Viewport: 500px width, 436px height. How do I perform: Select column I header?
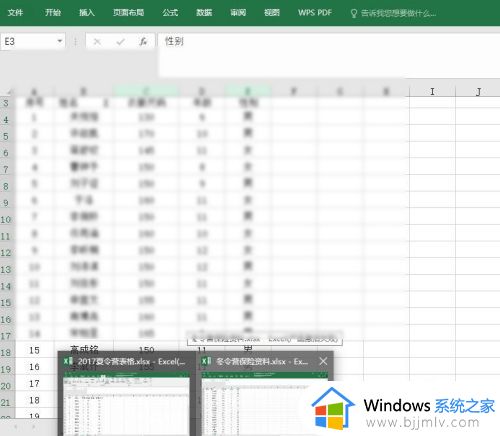432,91
